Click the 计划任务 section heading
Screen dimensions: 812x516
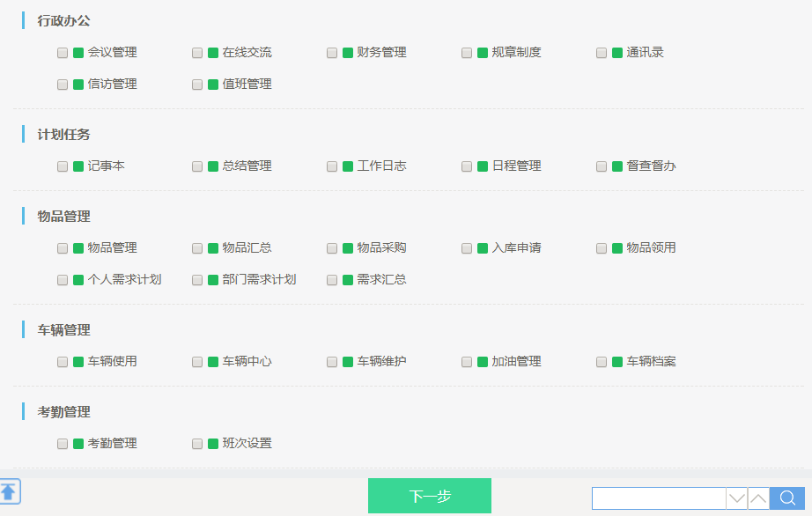coord(63,135)
